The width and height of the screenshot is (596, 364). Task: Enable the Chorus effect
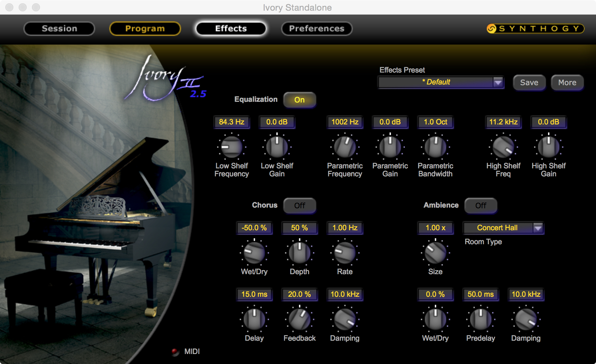[x=299, y=206]
